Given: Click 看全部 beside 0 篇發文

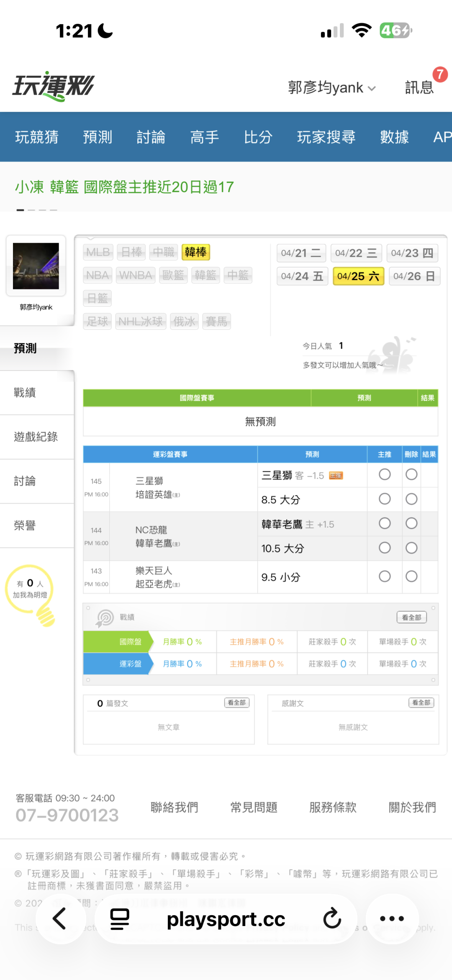Looking at the screenshot, I should click(237, 702).
